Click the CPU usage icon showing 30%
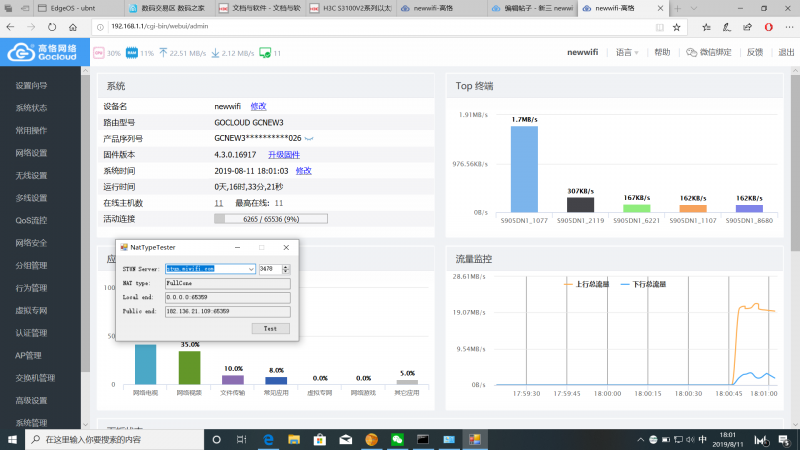Viewport: 800px width, 450px height. (99, 53)
